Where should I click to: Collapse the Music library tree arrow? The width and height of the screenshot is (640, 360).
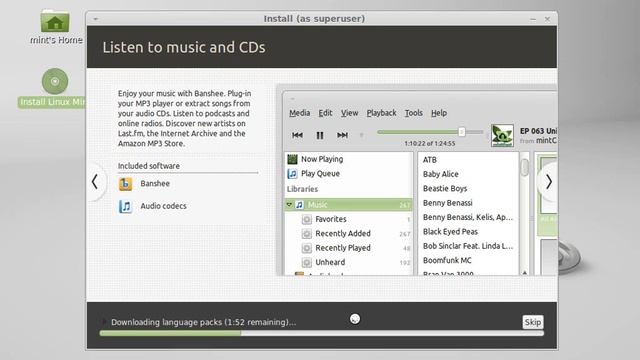coord(289,204)
